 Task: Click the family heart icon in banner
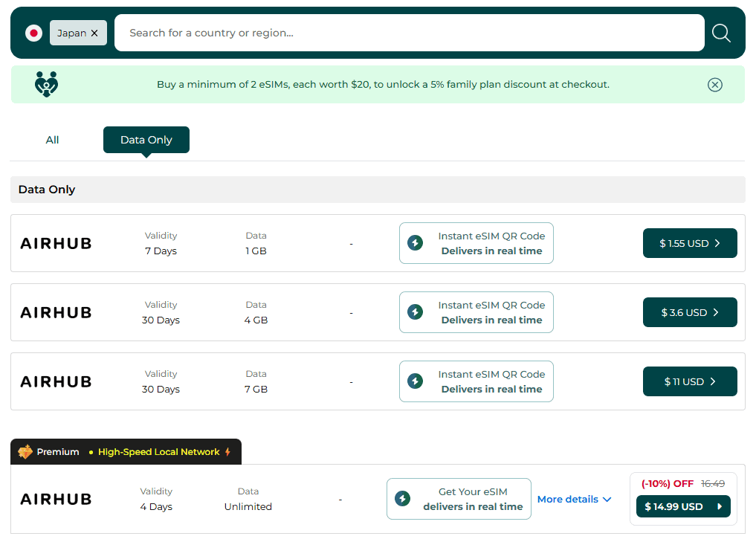coord(46,84)
